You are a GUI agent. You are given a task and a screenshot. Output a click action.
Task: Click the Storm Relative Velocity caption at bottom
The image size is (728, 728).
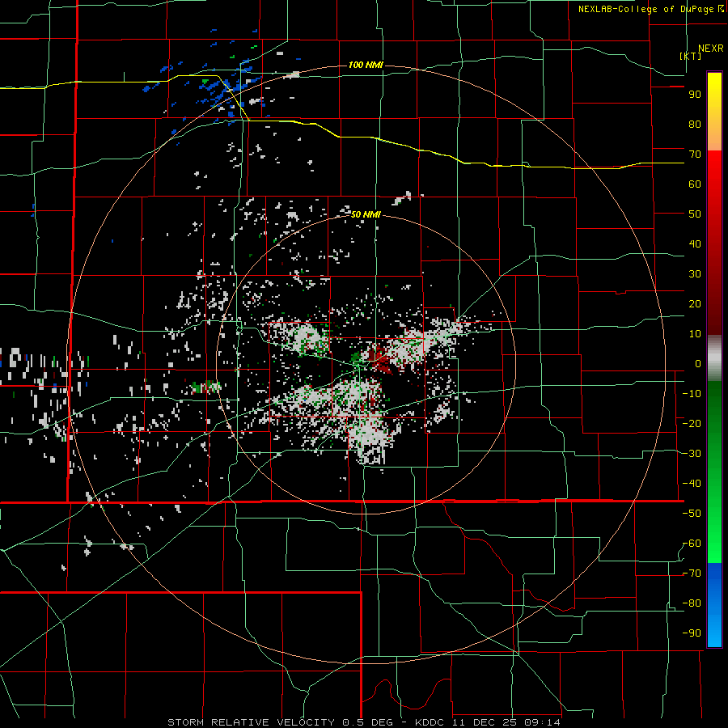[363, 722]
